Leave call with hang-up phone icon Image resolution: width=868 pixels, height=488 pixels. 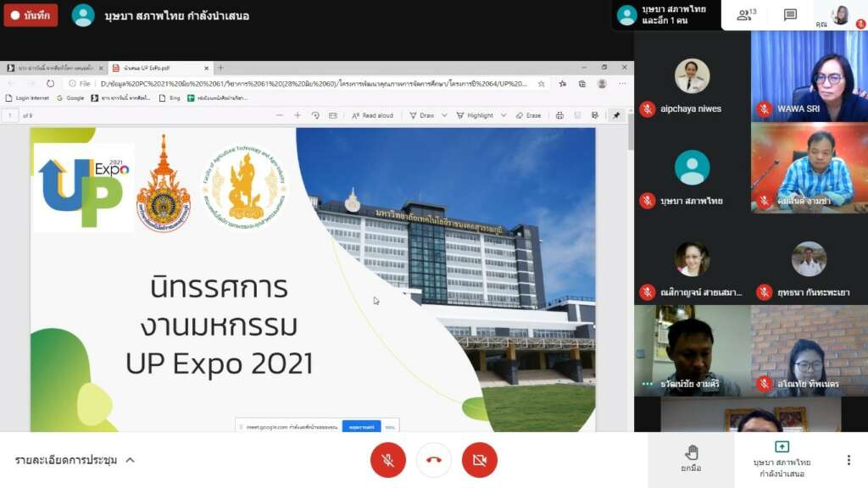pos(433,460)
